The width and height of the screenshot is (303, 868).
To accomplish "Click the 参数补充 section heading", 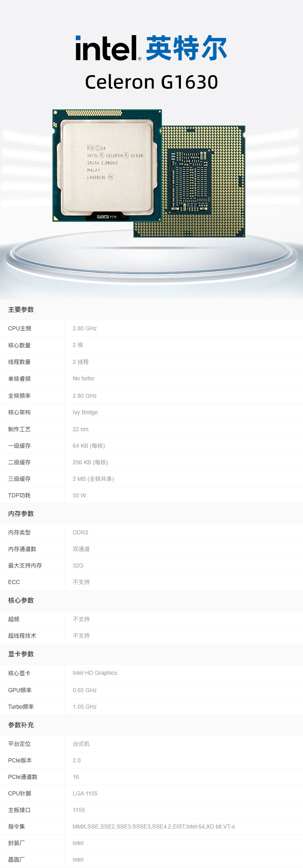I will (x=21, y=725).
